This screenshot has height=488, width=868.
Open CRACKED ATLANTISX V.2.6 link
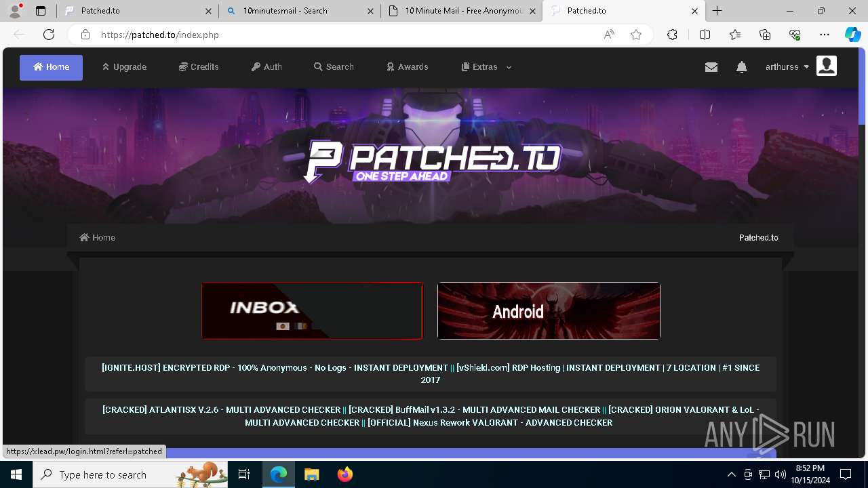click(x=221, y=409)
